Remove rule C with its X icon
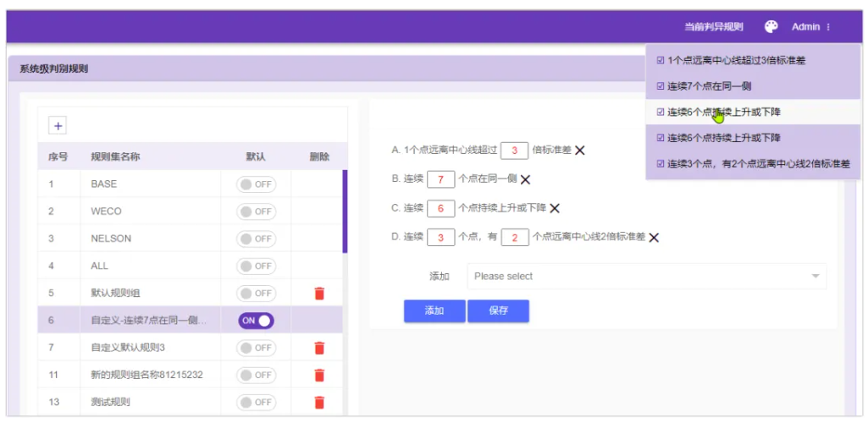 coord(555,208)
